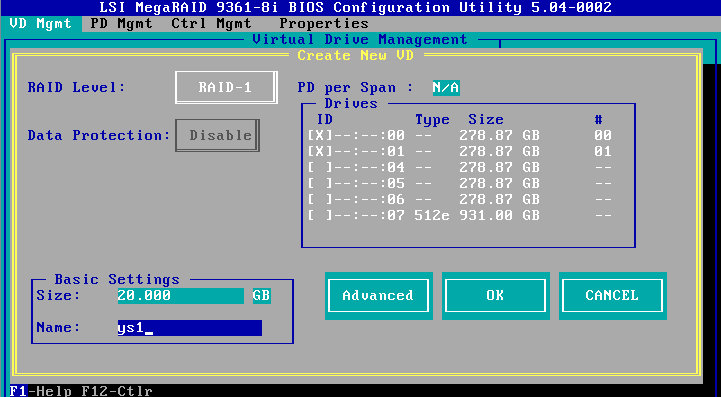Go to the Ctrl Mgmt tab
Image resolution: width=721 pixels, height=397 pixels.
[212, 23]
